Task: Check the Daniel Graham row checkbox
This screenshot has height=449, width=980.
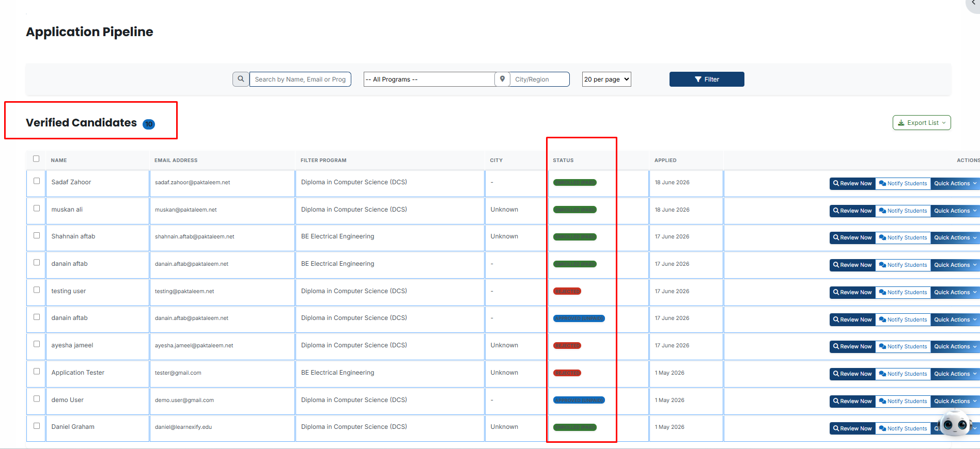Action: pyautogui.click(x=37, y=426)
